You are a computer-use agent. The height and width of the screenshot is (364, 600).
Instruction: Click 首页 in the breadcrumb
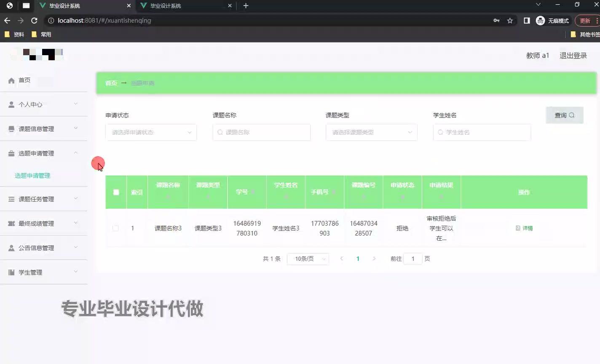tap(111, 83)
